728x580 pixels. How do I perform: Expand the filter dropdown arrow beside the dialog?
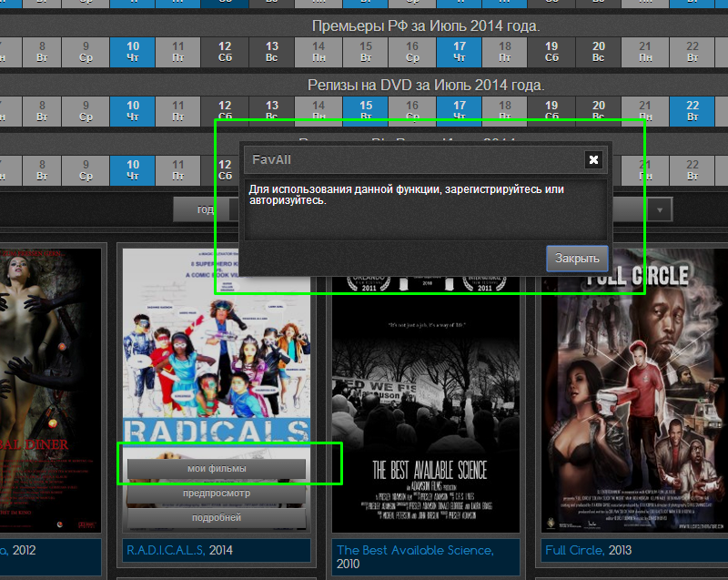660,210
